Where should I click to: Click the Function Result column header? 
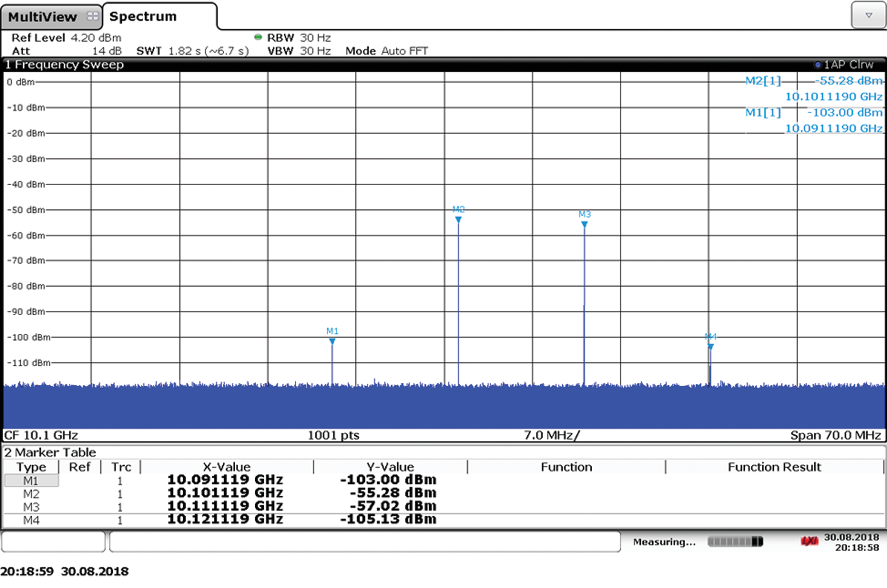(774, 467)
